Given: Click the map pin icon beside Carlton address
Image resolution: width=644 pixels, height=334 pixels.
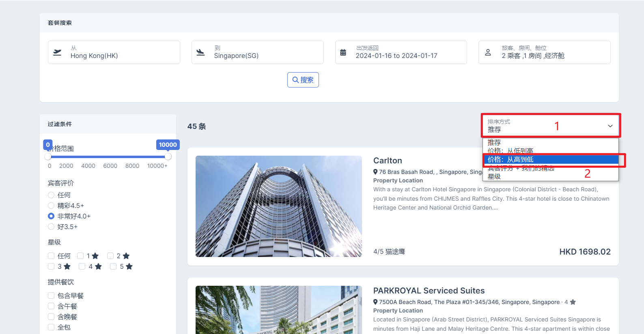Looking at the screenshot, I should point(375,172).
